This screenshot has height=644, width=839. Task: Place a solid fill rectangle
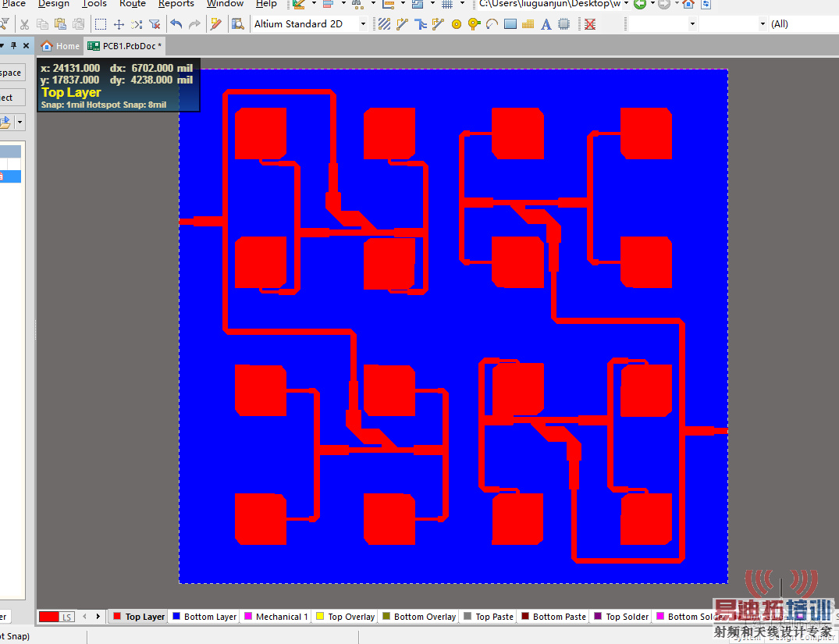click(510, 24)
